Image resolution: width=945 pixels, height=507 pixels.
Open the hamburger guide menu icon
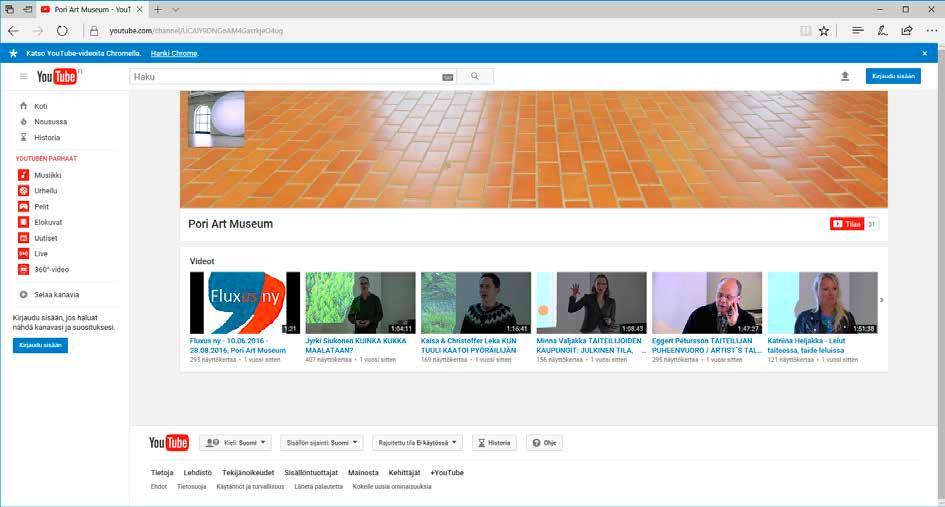point(24,77)
